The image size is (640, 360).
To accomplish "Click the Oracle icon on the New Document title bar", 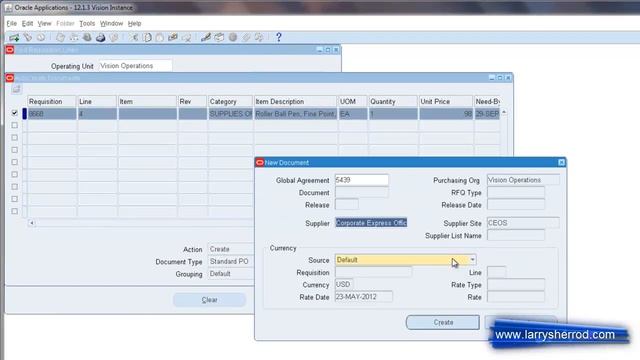I will [260, 162].
